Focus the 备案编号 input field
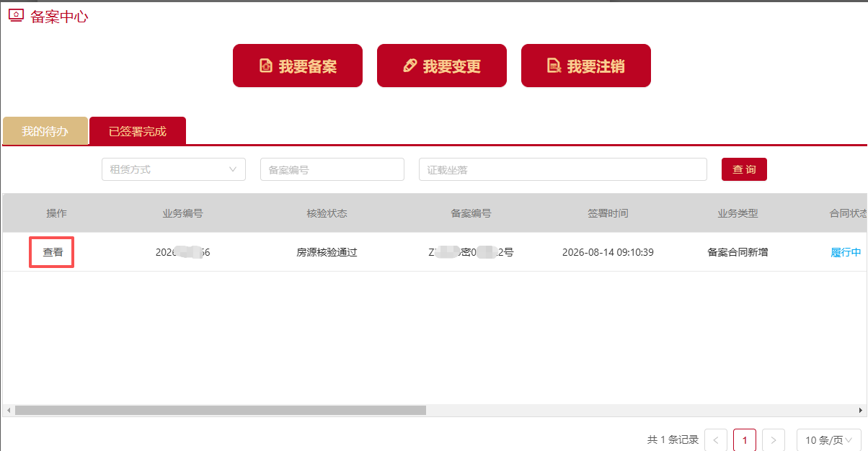The width and height of the screenshot is (868, 451). point(332,169)
